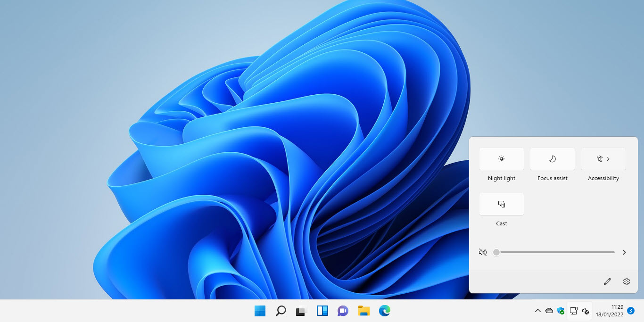
Task: Open Windows Security from the system tray
Action: (x=561, y=311)
